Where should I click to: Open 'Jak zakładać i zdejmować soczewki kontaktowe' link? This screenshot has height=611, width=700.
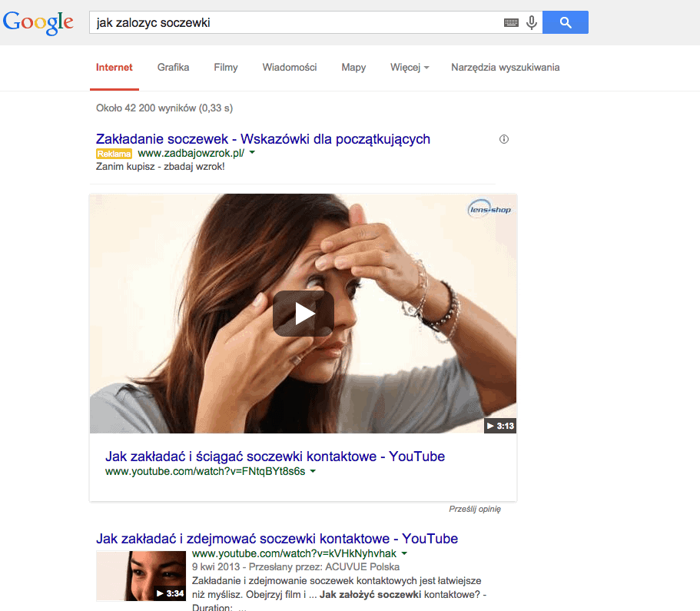[x=277, y=539]
